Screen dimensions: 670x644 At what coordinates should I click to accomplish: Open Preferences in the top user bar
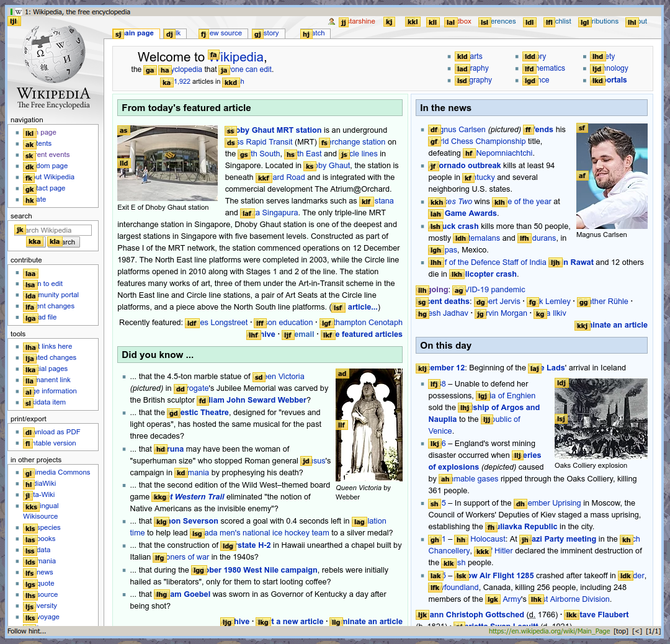pos(497,21)
